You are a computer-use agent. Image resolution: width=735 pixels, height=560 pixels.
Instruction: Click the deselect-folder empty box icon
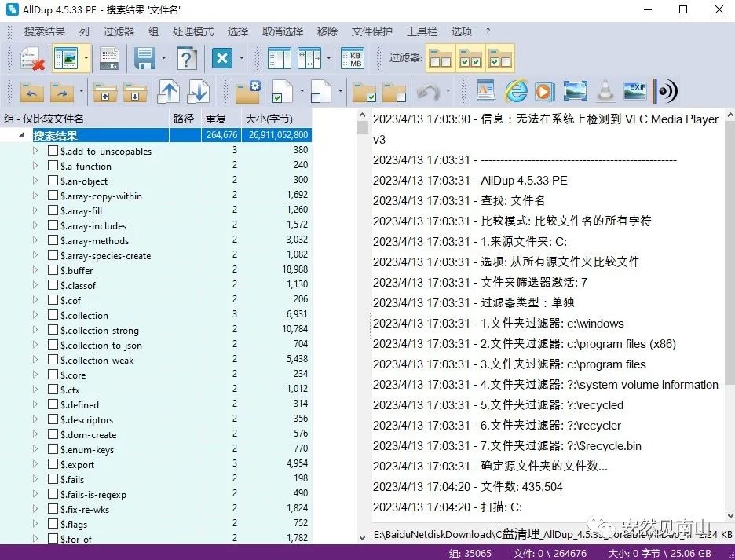click(394, 92)
